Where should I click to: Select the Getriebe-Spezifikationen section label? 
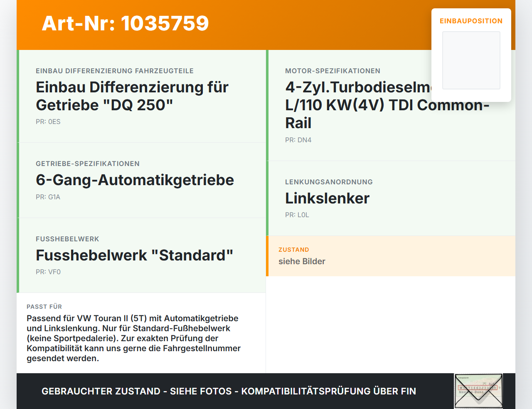click(88, 164)
